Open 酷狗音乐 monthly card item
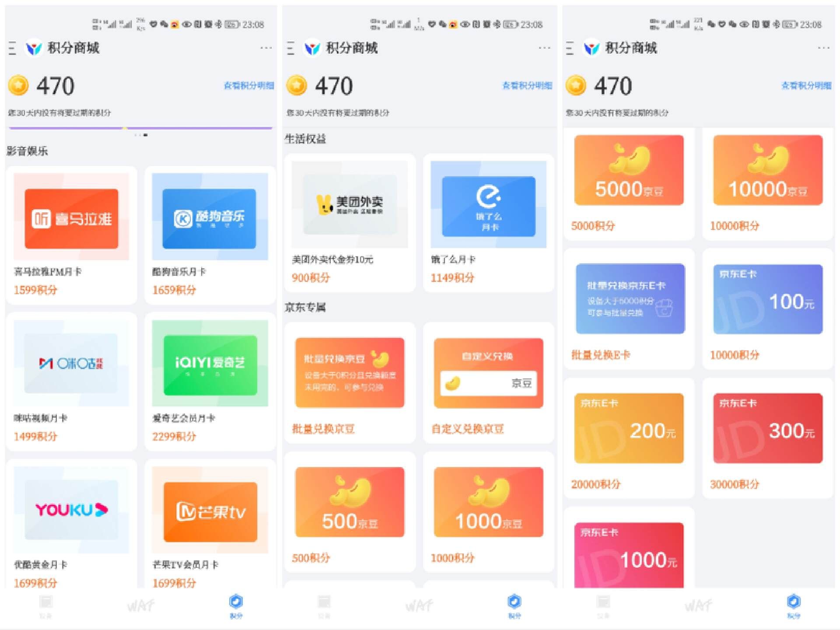 [x=210, y=235]
